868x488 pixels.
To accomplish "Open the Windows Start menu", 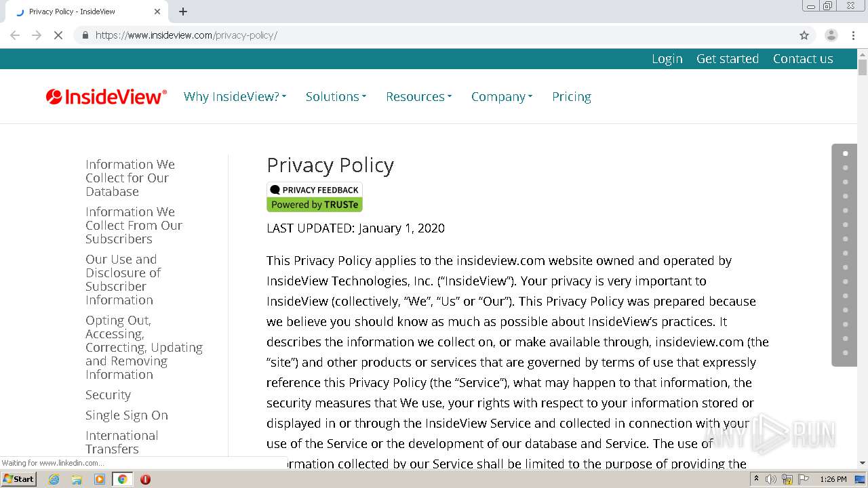I will pos(18,479).
